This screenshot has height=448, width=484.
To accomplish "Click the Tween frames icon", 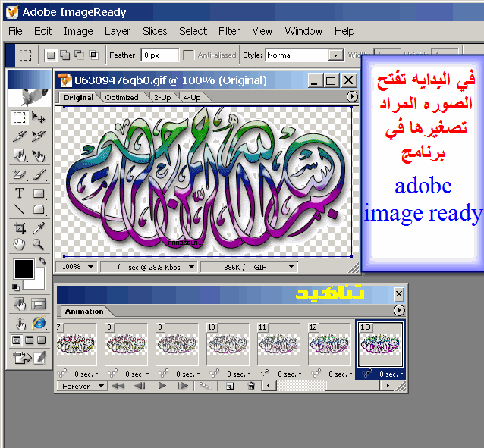I will tap(205, 386).
